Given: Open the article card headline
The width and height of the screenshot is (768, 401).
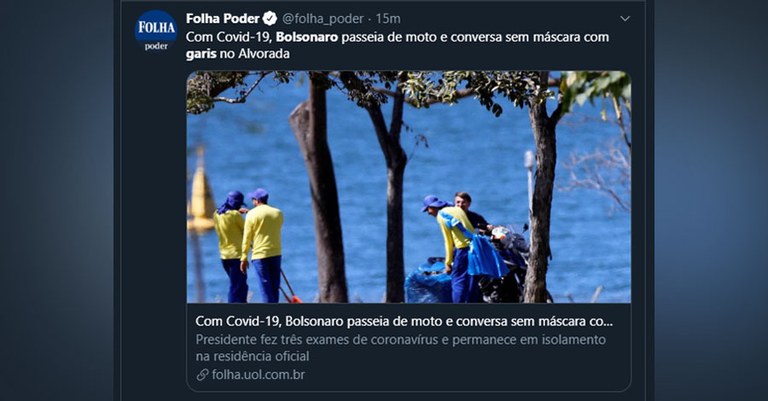Looking at the screenshot, I should click(404, 321).
